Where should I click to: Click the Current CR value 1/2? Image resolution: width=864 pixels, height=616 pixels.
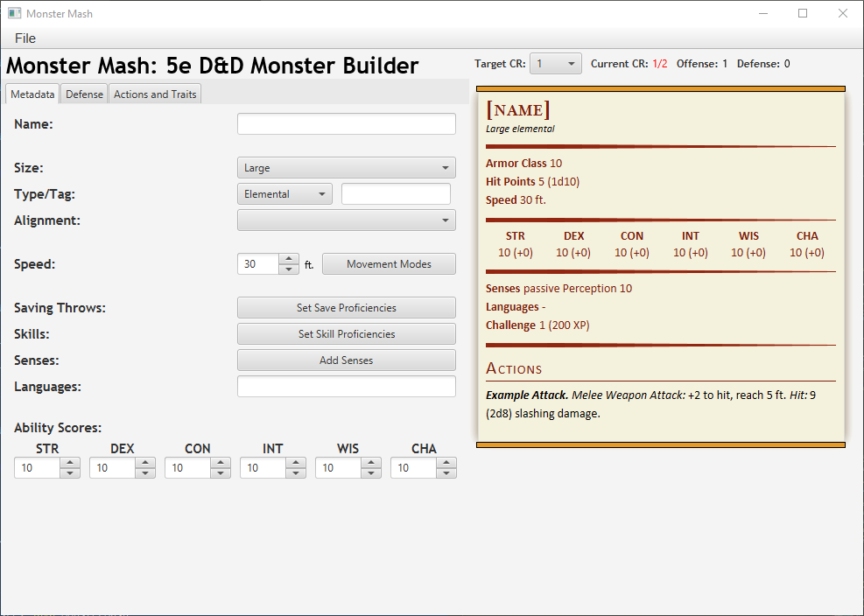click(x=659, y=64)
